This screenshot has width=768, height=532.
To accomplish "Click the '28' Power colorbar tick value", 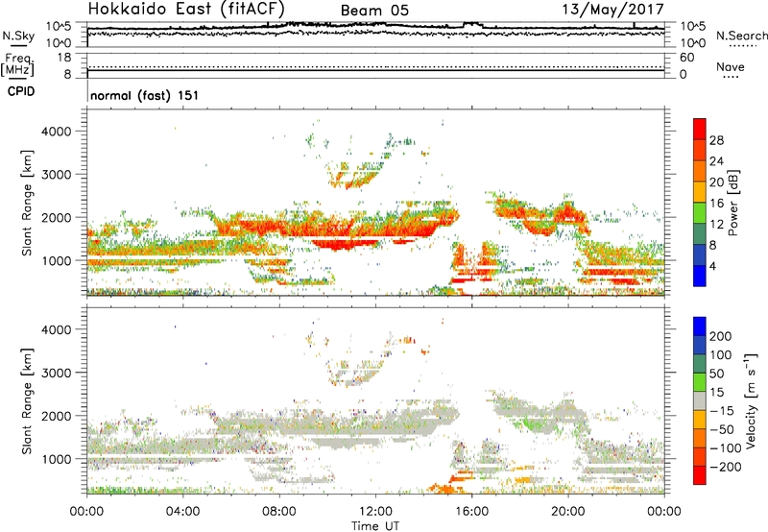I will 716,140.
